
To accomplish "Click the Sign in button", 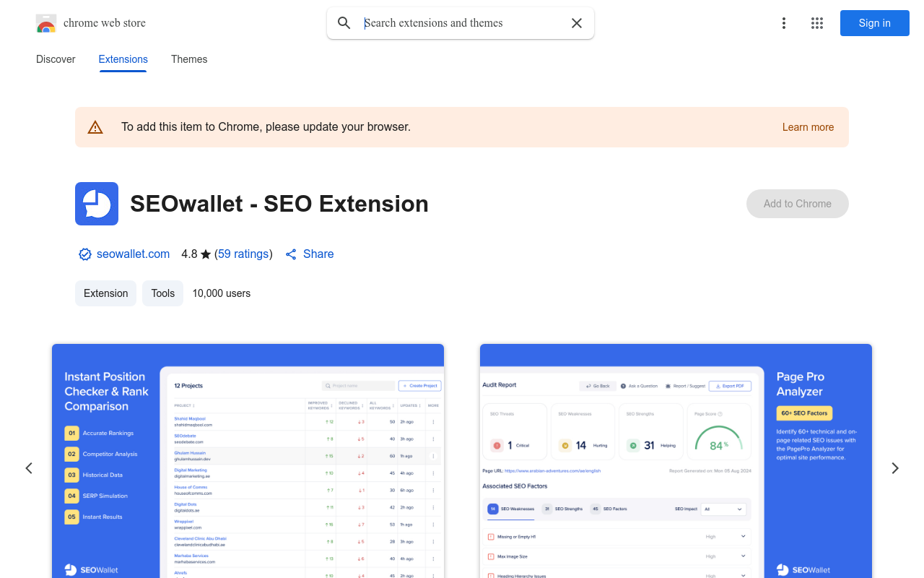I will tap(875, 23).
